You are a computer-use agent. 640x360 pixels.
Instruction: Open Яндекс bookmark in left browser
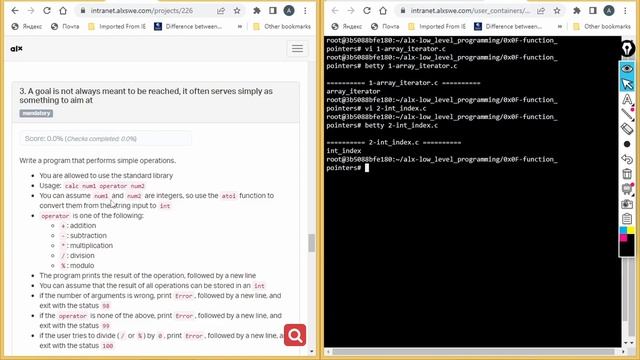(27, 27)
